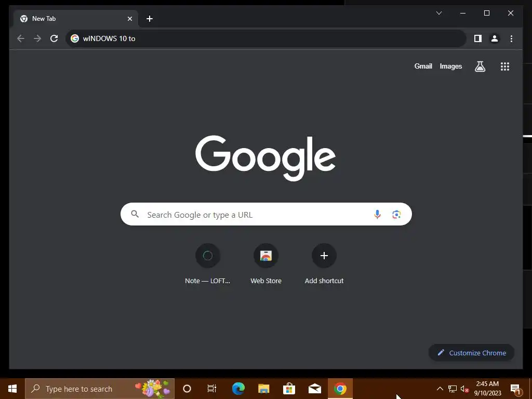Open Search Labs flask icon
The width and height of the screenshot is (532, 399).
(480, 66)
